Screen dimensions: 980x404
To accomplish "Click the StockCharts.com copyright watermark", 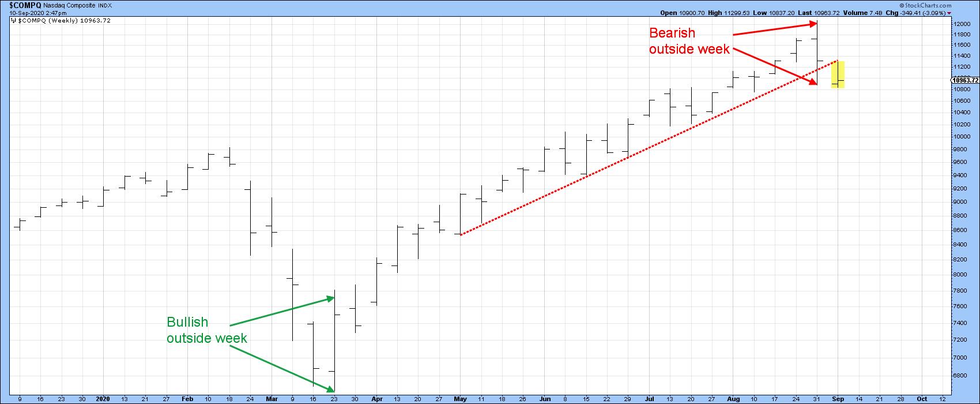I will click(953, 5).
